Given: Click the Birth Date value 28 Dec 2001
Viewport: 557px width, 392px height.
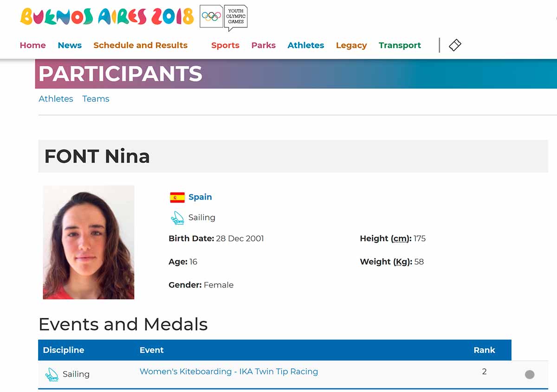Looking at the screenshot, I should [240, 238].
